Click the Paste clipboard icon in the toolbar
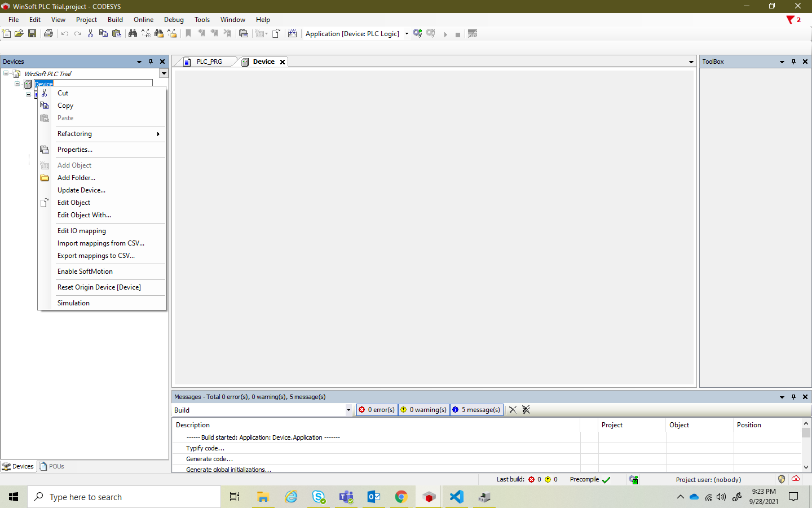 pos(117,34)
